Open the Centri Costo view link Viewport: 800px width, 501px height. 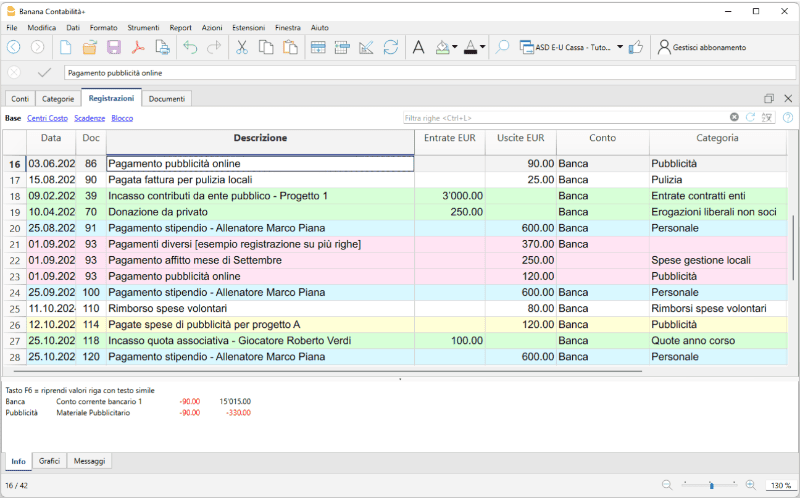pos(47,118)
